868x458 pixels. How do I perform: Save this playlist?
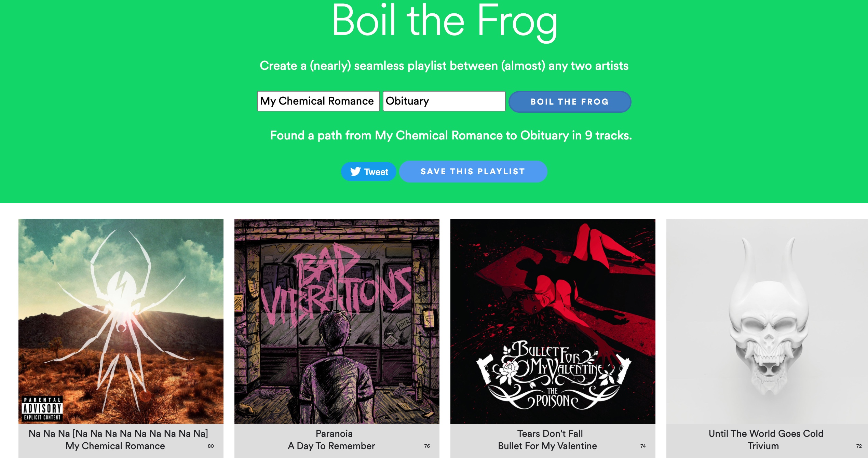473,172
